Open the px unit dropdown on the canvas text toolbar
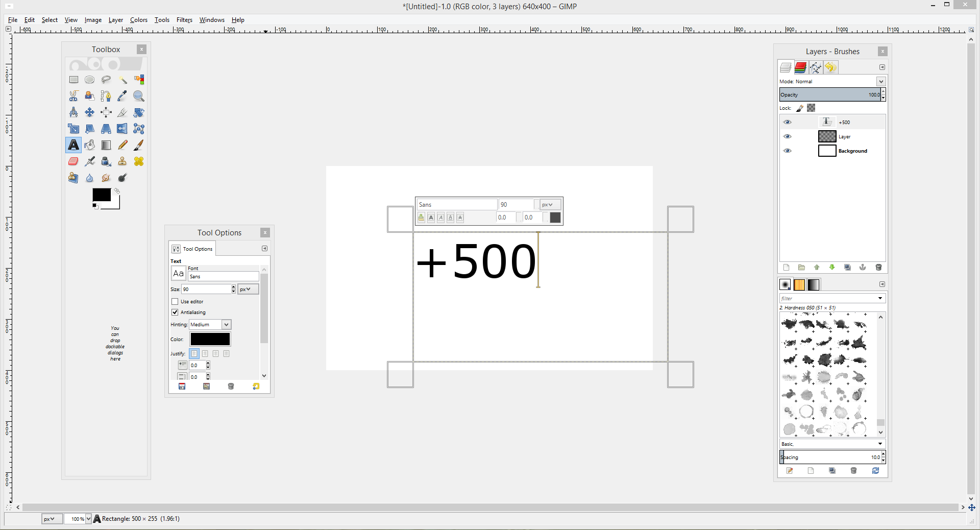The height and width of the screenshot is (530, 980). click(x=550, y=205)
